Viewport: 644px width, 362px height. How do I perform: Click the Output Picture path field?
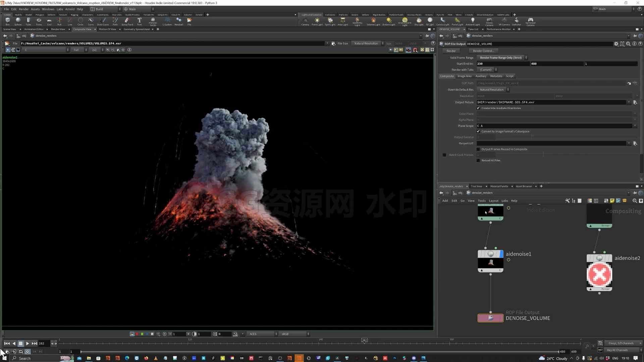[551, 102]
